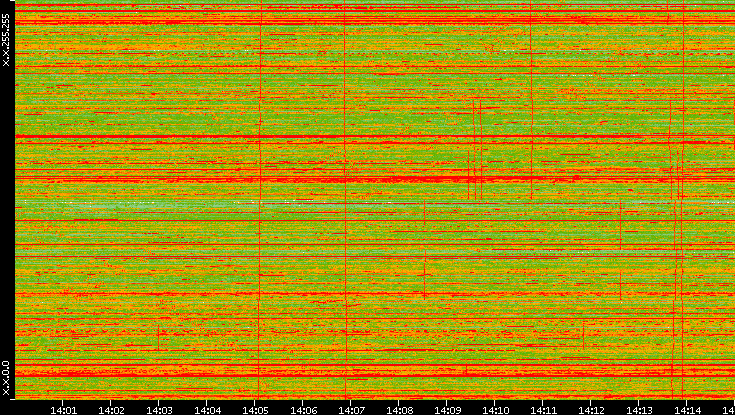Click the 14:13 time label

click(x=638, y=410)
